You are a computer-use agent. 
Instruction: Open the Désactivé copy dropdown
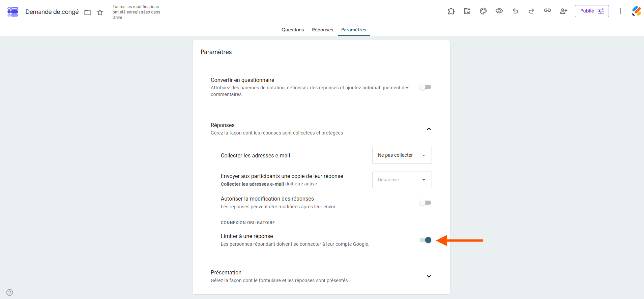click(402, 180)
